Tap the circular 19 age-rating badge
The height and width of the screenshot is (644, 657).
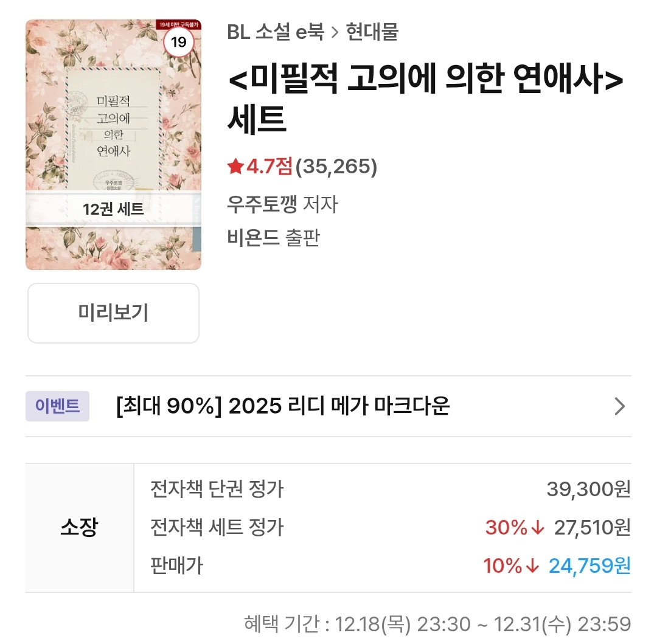pos(179,43)
